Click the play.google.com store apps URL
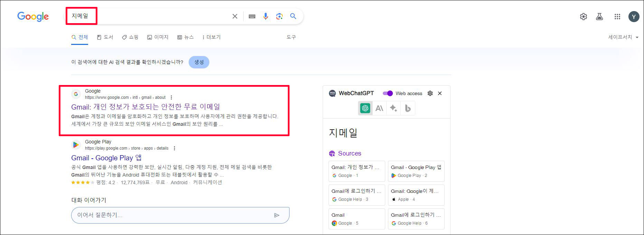 [127, 148]
